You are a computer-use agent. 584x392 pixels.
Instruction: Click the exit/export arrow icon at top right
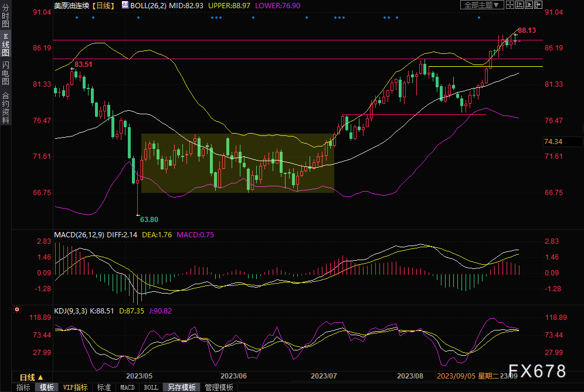coord(538,5)
